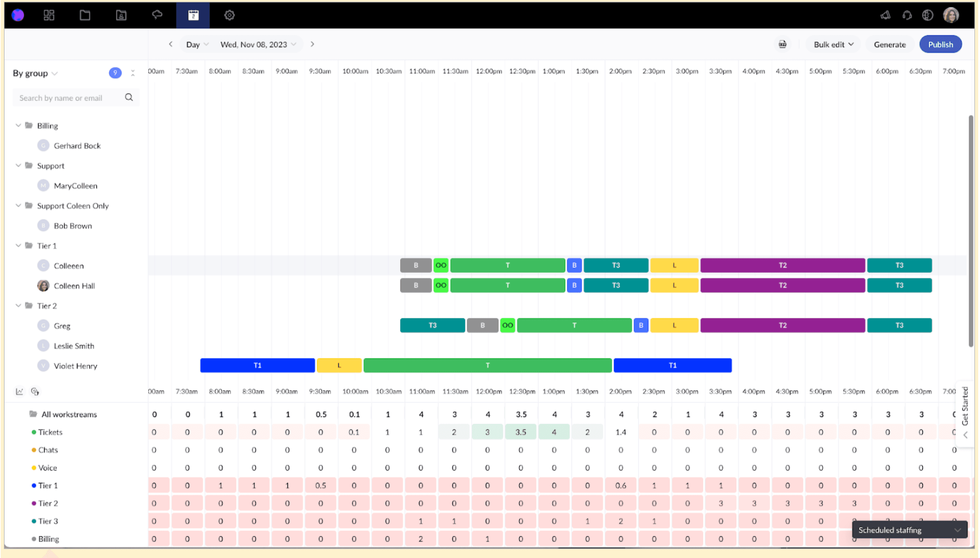Select Colleen Hall's purple T2 shift block
This screenshot has height=558, width=980.
click(x=782, y=285)
